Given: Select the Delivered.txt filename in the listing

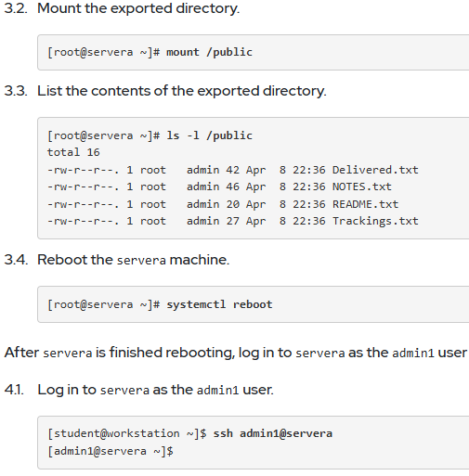Looking at the screenshot, I should point(375,170).
